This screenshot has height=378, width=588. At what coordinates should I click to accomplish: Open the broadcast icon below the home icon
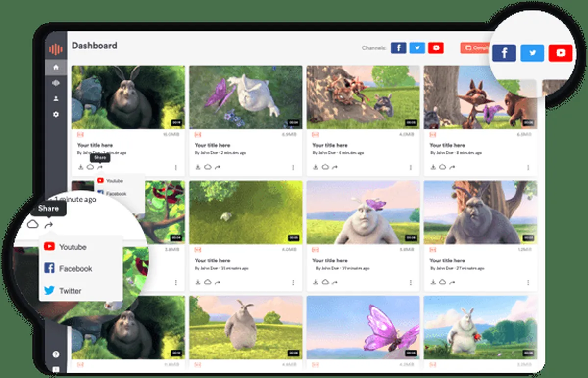56,83
